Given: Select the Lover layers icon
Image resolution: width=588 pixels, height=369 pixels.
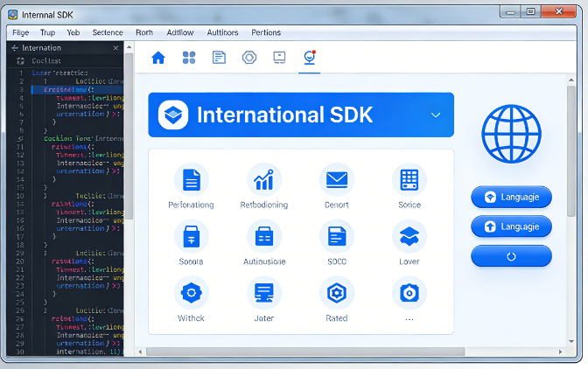Looking at the screenshot, I should (409, 236).
